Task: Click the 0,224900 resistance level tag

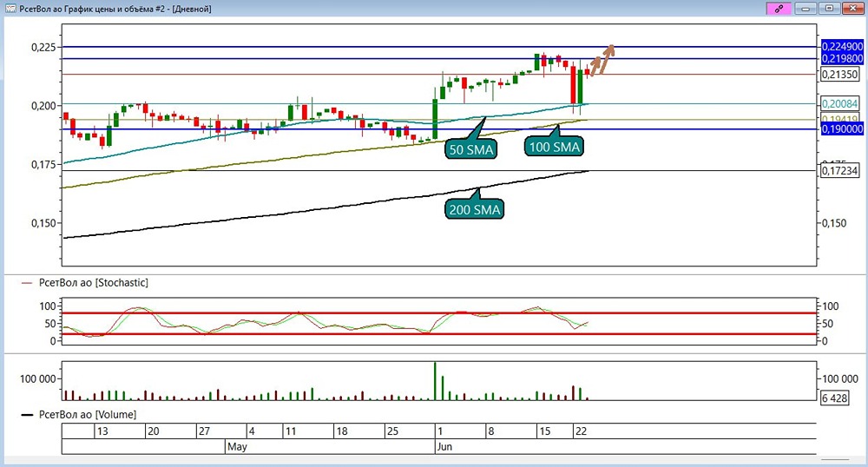Action: pyautogui.click(x=842, y=47)
